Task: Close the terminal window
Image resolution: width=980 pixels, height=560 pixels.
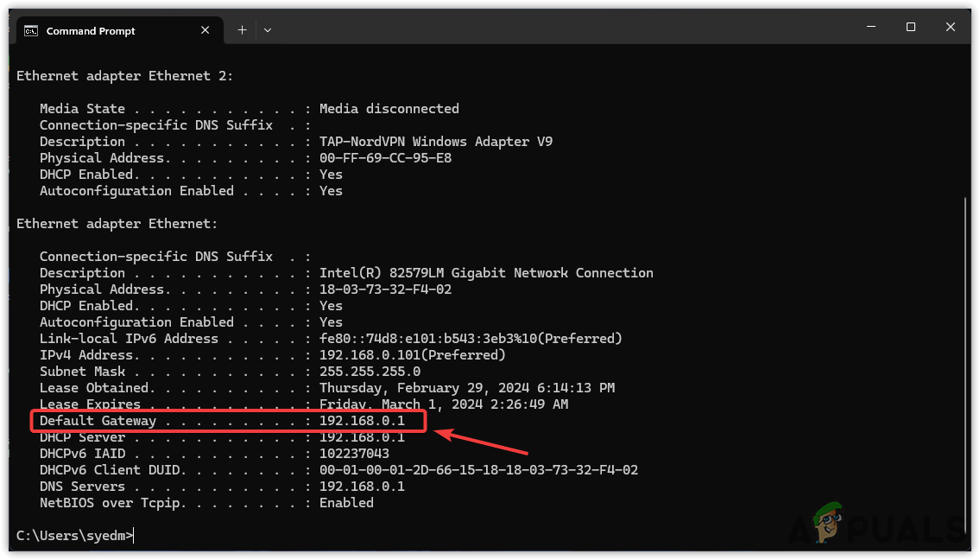Action: click(x=951, y=27)
